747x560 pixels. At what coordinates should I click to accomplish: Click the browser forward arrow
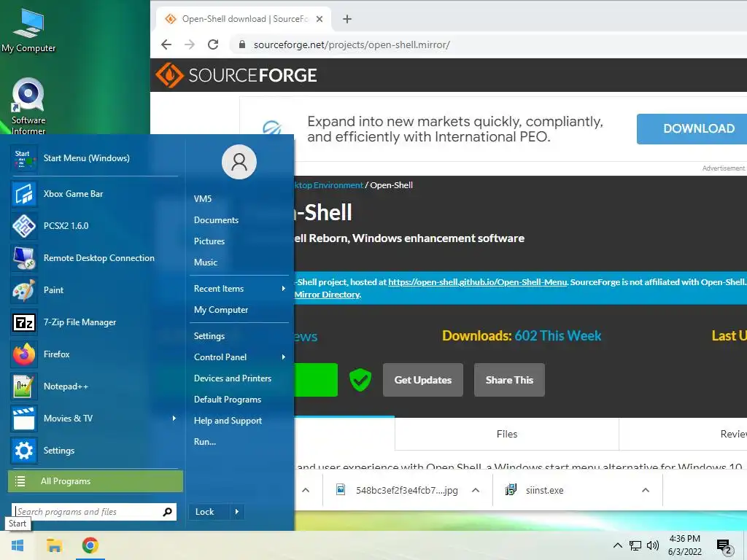(190, 44)
